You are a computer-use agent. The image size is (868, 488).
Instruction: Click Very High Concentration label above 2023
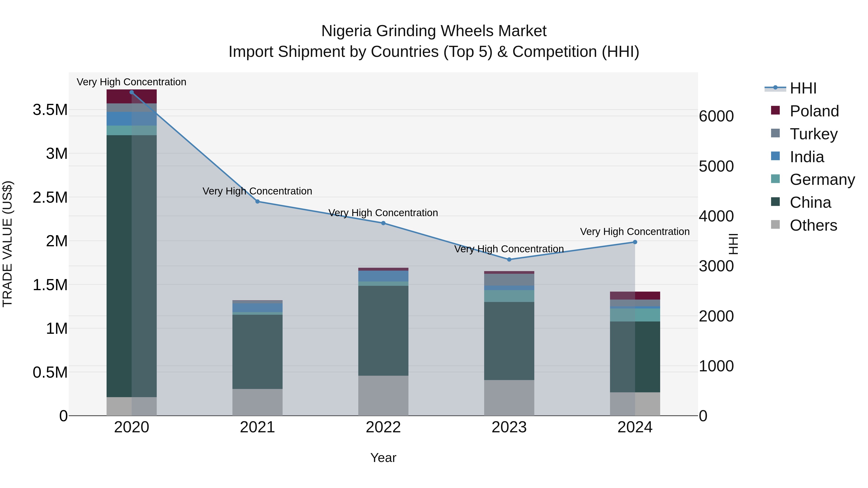tap(509, 249)
